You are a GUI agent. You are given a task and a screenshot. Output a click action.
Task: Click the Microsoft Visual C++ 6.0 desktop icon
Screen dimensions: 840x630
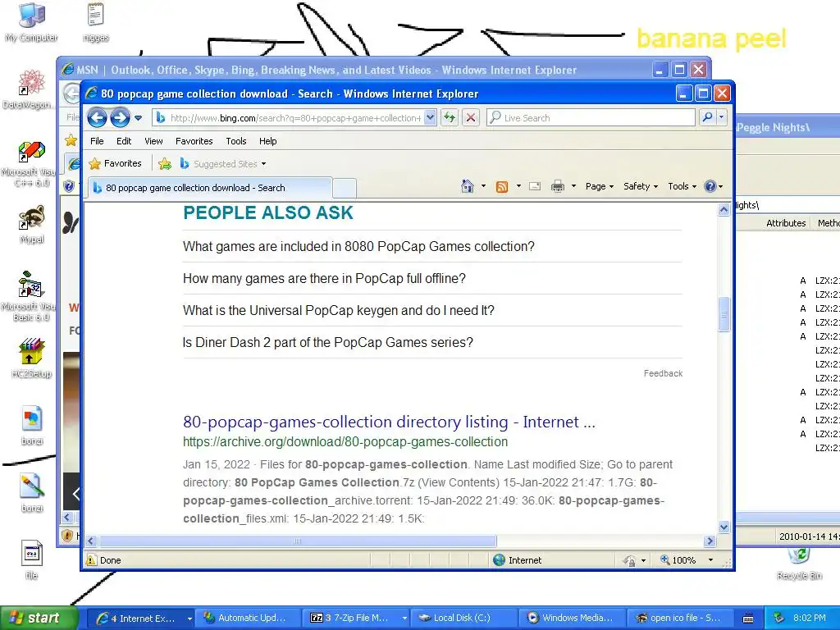[x=30, y=163]
